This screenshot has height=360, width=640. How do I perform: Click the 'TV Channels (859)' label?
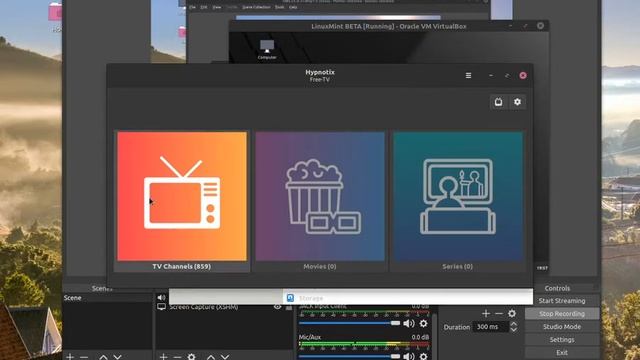click(x=182, y=267)
